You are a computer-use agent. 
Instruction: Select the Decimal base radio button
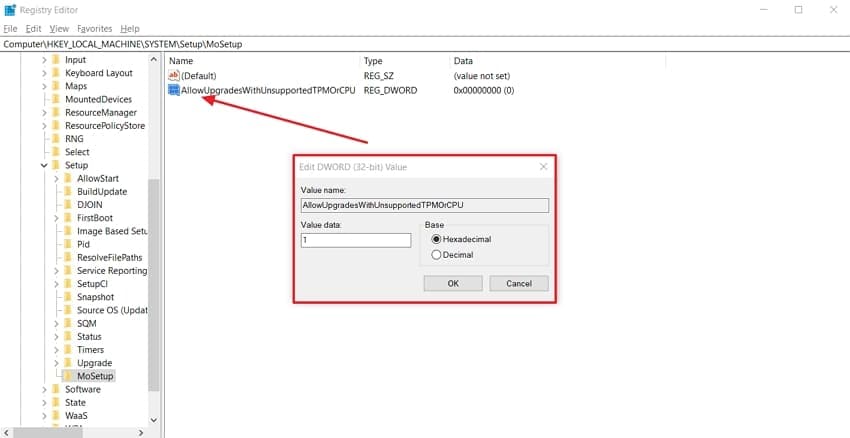tap(436, 255)
